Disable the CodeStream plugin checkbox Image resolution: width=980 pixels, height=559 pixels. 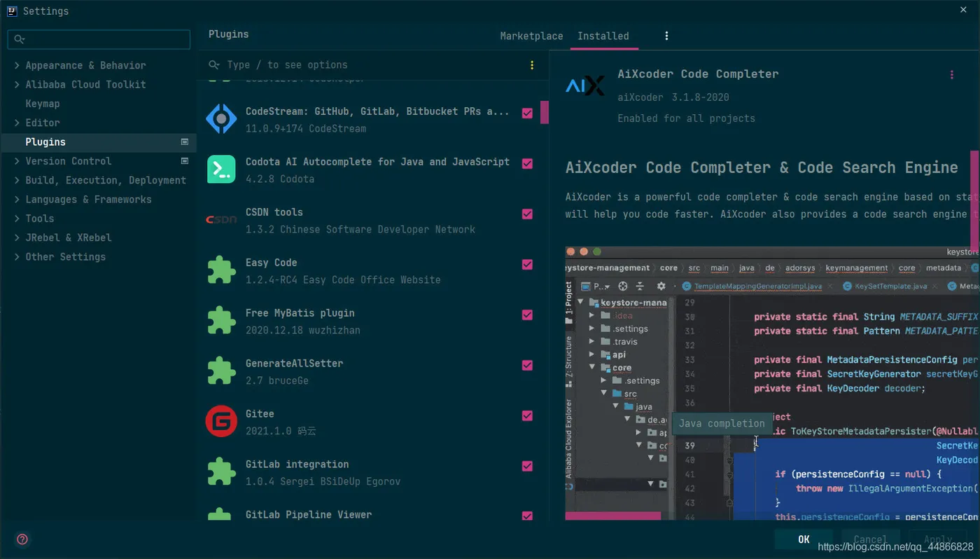coord(527,113)
